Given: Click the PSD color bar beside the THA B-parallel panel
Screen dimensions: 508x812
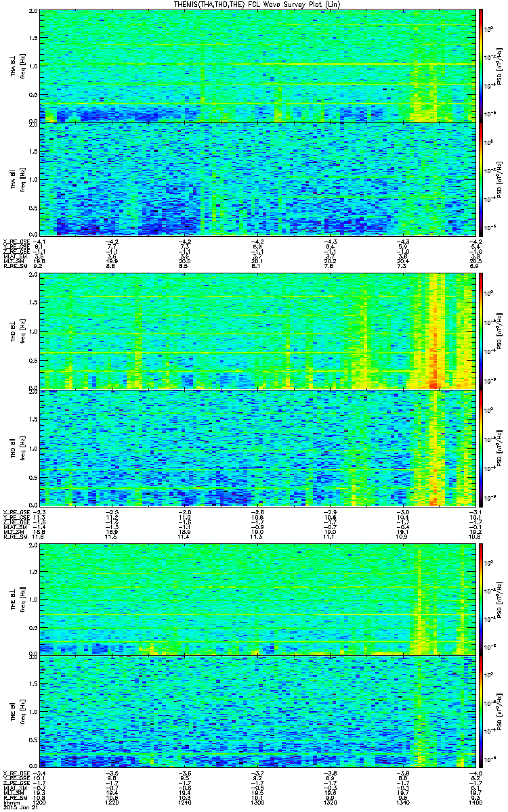Looking at the screenshot, I should pos(481,179).
